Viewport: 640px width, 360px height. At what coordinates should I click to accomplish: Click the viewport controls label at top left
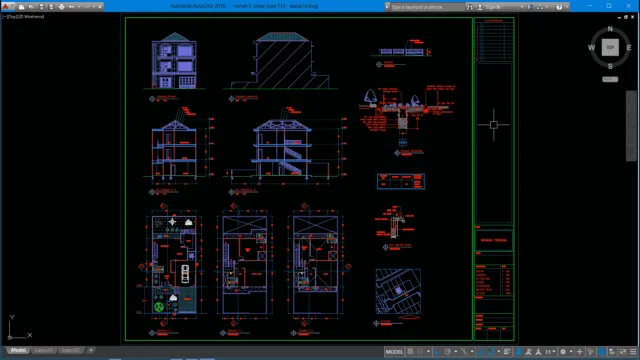click(x=23, y=17)
